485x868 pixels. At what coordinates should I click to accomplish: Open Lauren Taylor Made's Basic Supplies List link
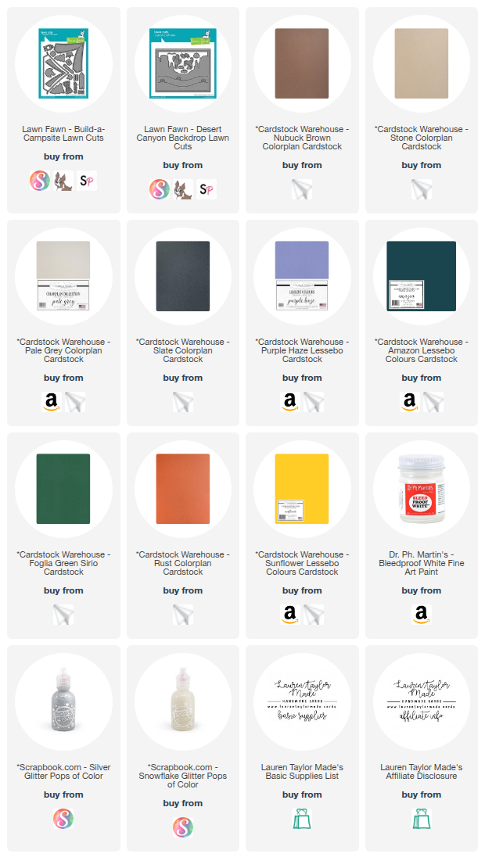coord(302,772)
